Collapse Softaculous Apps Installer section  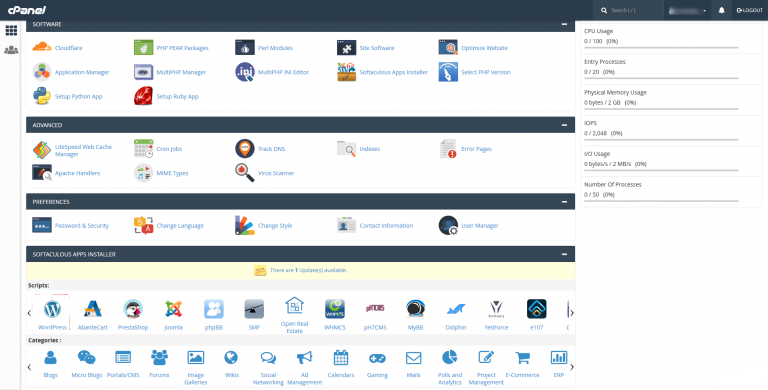tap(564, 254)
